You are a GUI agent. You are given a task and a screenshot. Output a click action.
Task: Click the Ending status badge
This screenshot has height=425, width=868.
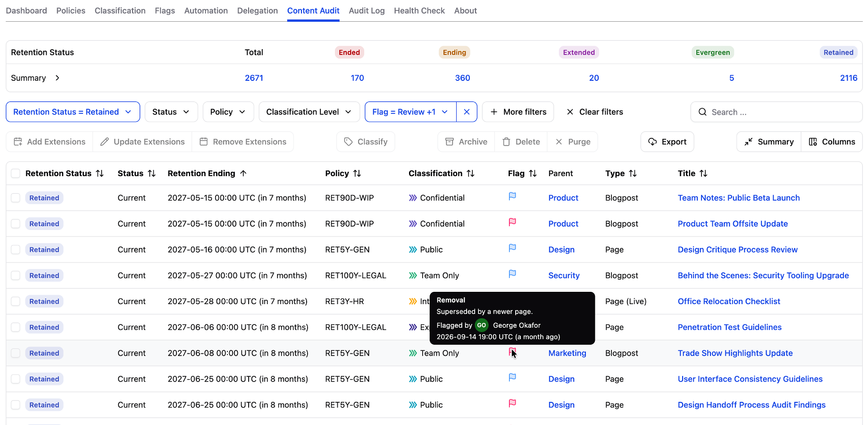tap(454, 52)
